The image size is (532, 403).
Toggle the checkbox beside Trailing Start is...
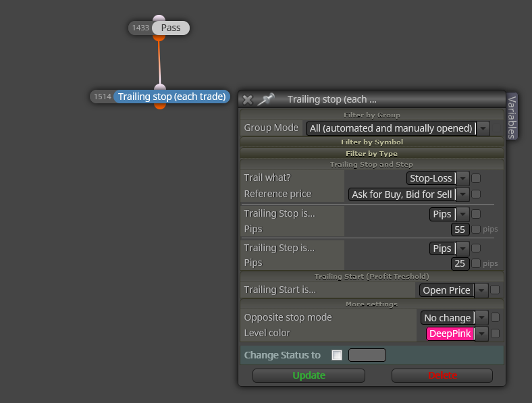(495, 290)
